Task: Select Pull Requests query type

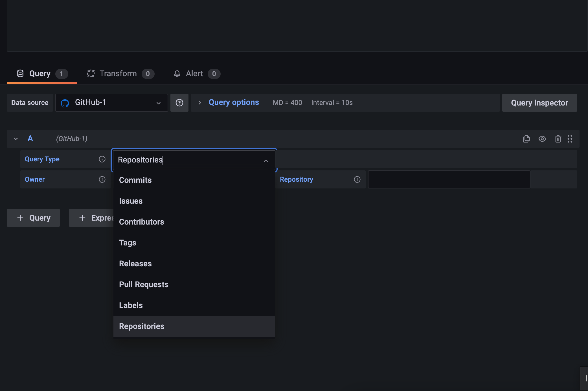Action: pos(194,284)
